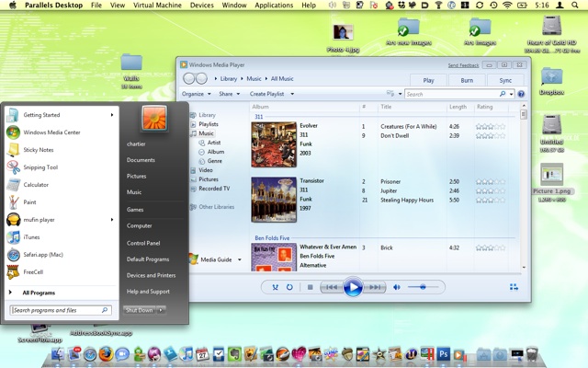Switch to the Play tab

pyautogui.click(x=428, y=80)
